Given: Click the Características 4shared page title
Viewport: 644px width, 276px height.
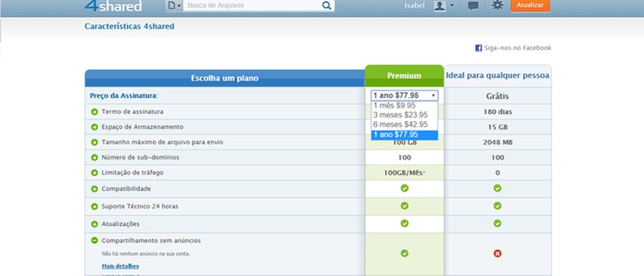Looking at the screenshot, I should point(130,26).
